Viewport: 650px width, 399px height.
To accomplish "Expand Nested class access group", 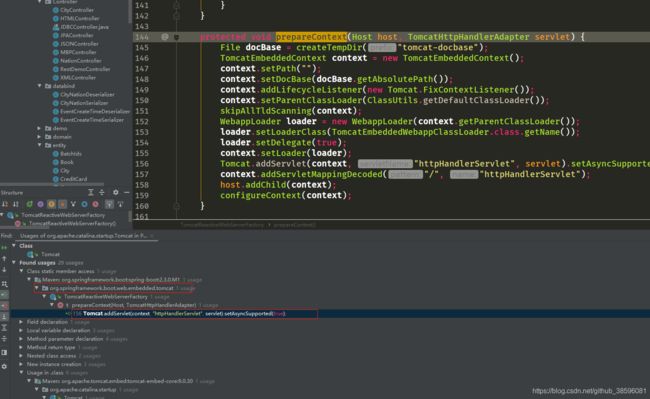I will [22, 355].
